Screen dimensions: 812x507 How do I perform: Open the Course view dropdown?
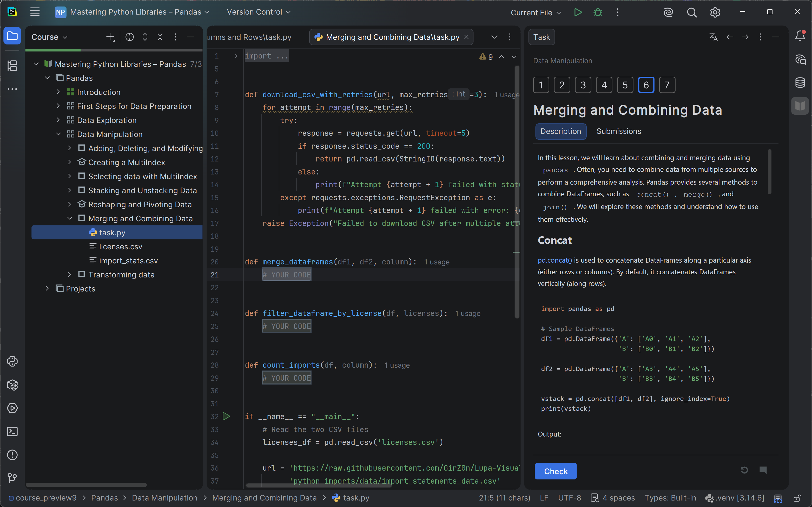(x=50, y=37)
